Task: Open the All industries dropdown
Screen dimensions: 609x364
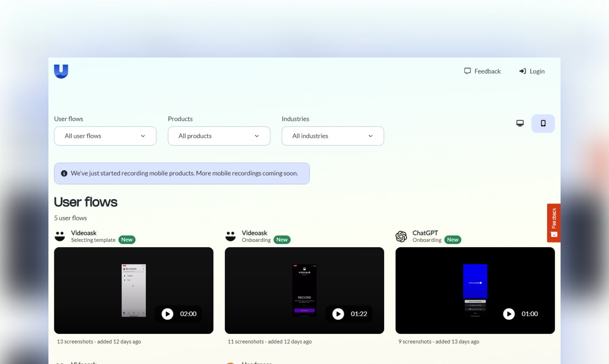Action: click(332, 136)
